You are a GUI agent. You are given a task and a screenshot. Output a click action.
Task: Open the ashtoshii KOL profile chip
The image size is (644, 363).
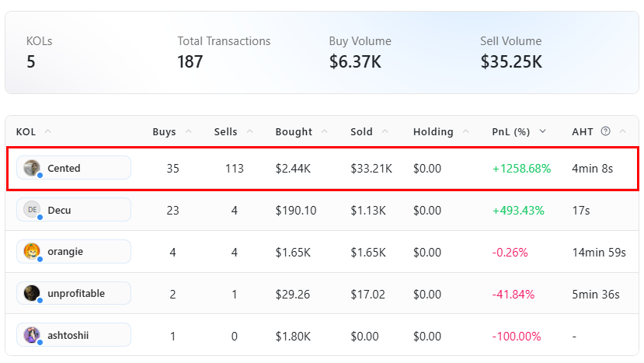(x=74, y=336)
